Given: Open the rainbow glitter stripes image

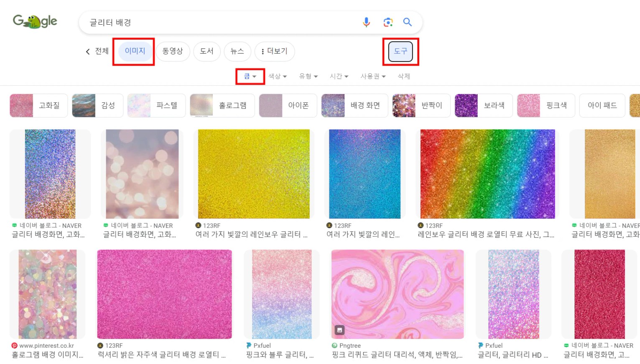Looking at the screenshot, I should pos(487,174).
